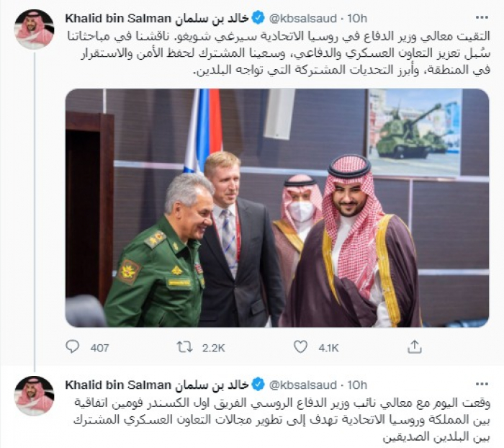Open the Khalid bin Salman name on the first tweet
The height and width of the screenshot is (448, 504).
157,17
